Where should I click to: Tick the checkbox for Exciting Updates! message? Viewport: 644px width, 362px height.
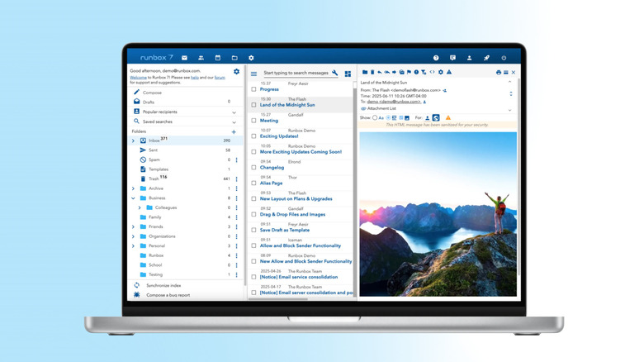pos(253,136)
